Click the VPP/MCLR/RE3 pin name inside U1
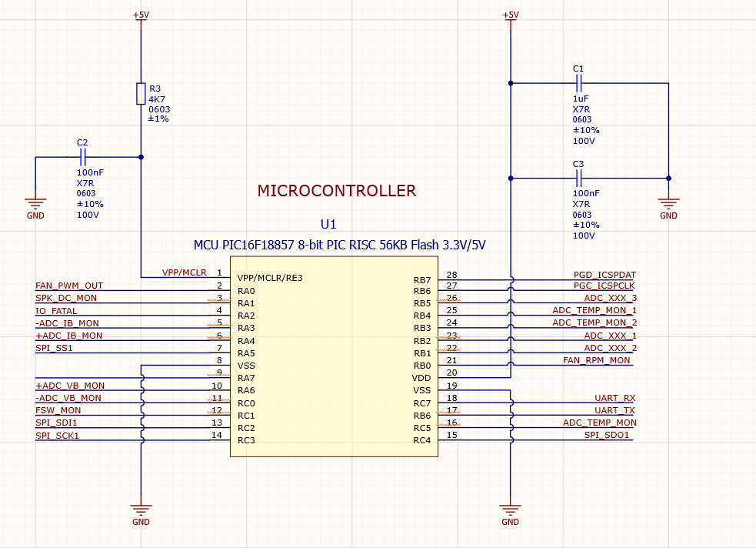The width and height of the screenshot is (756, 548). coord(269,278)
